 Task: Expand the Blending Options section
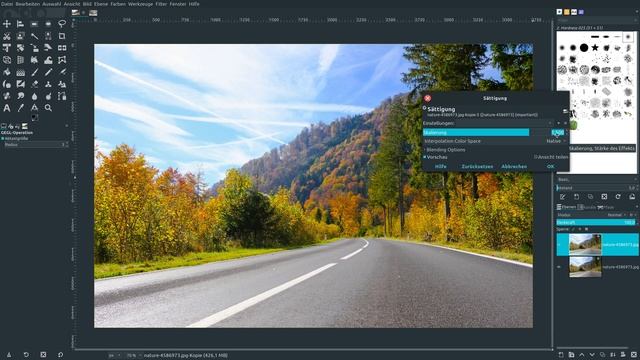click(x=445, y=150)
